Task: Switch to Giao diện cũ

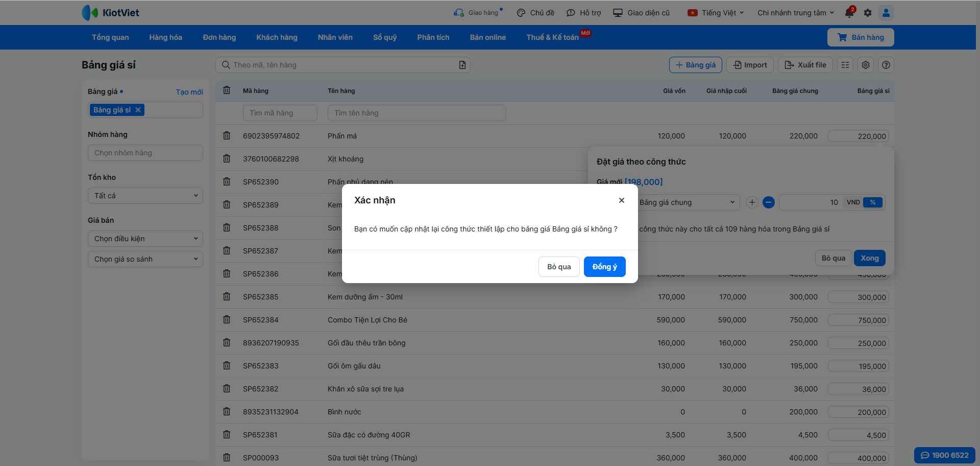Action: click(642, 13)
